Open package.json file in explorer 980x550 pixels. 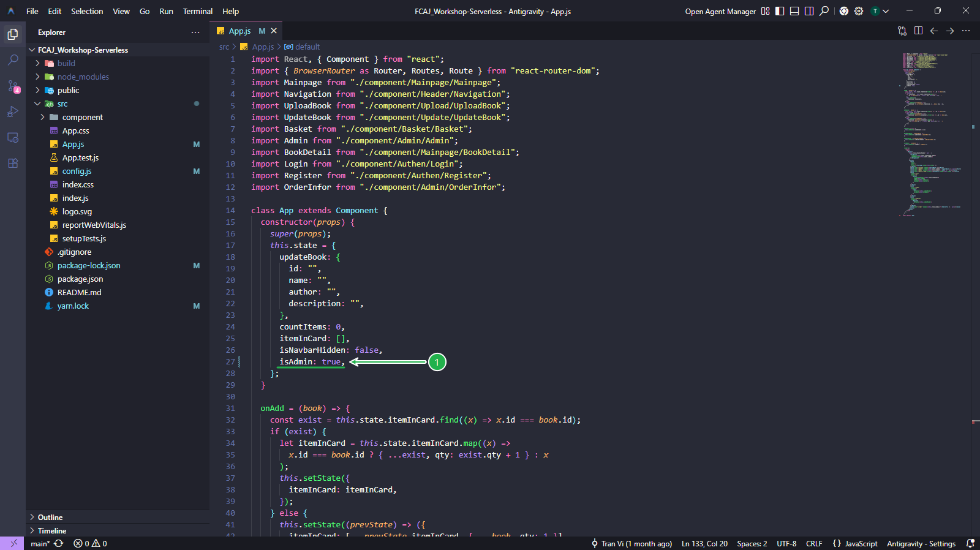(x=80, y=279)
